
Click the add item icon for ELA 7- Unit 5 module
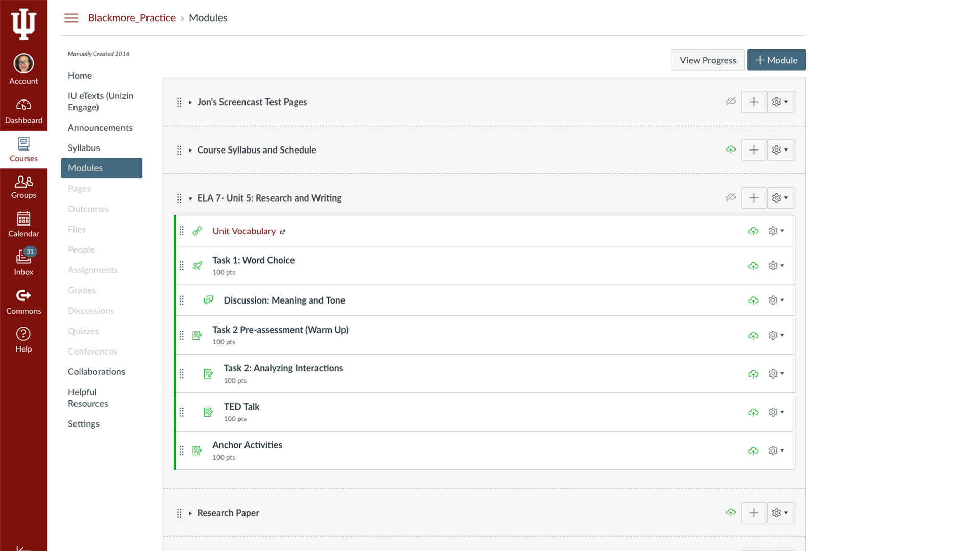tap(753, 198)
